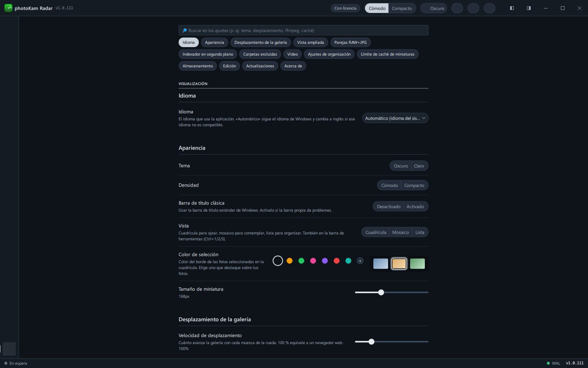Click the magnifier icon in settings search

pyautogui.click(x=184, y=31)
